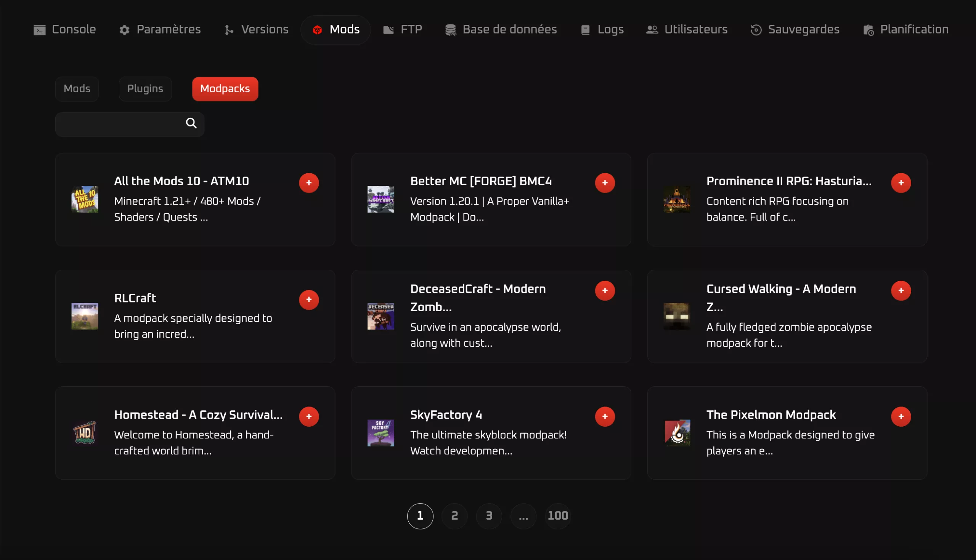The height and width of the screenshot is (560, 976).
Task: Click the Prominence II pack thumbnail
Action: pos(677,199)
